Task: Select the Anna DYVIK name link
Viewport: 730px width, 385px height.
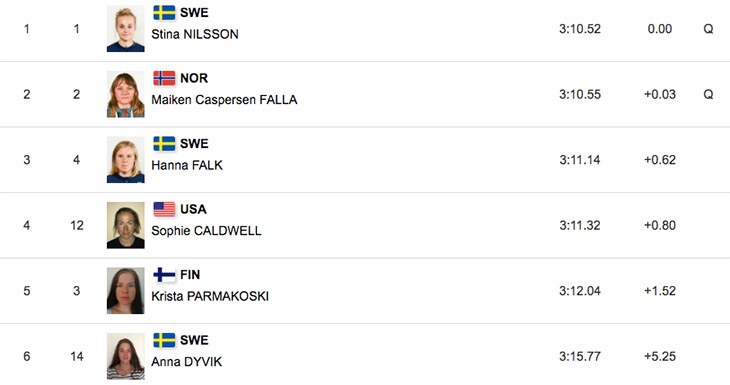Action: tap(187, 362)
